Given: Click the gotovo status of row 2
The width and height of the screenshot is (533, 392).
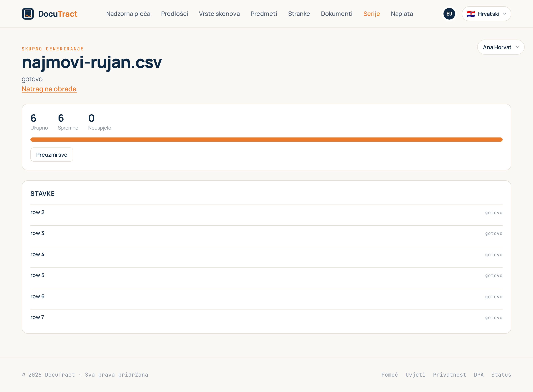Looking at the screenshot, I should click(494, 213).
